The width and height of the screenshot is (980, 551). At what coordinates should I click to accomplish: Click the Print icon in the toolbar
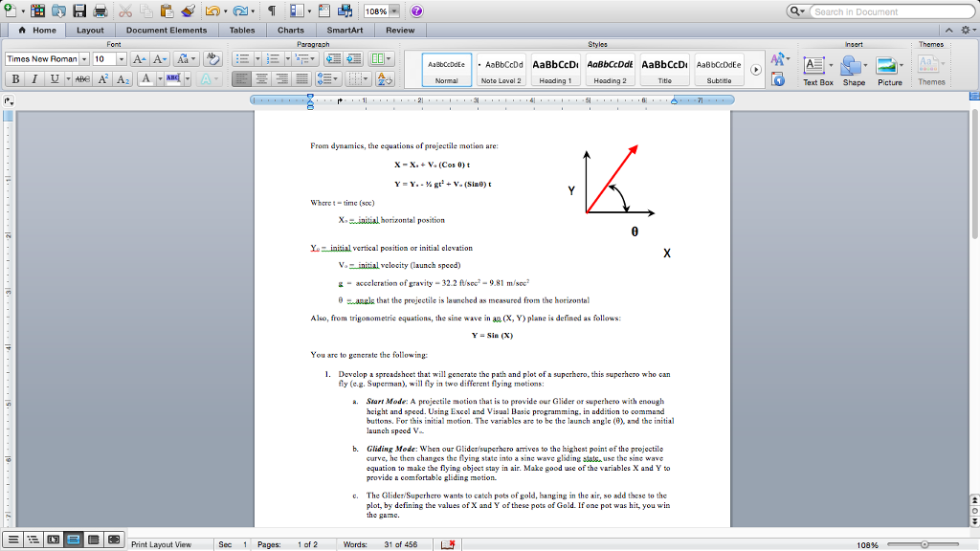(x=100, y=11)
